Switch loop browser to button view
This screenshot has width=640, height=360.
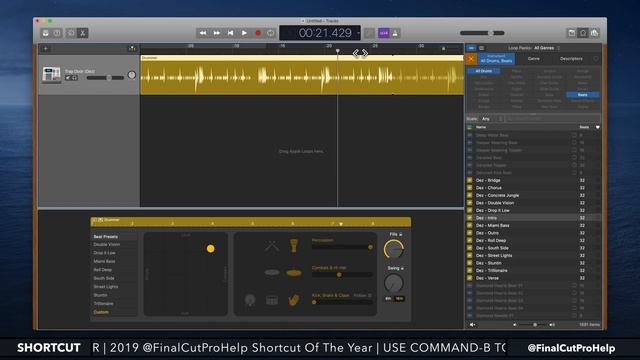coord(471,48)
